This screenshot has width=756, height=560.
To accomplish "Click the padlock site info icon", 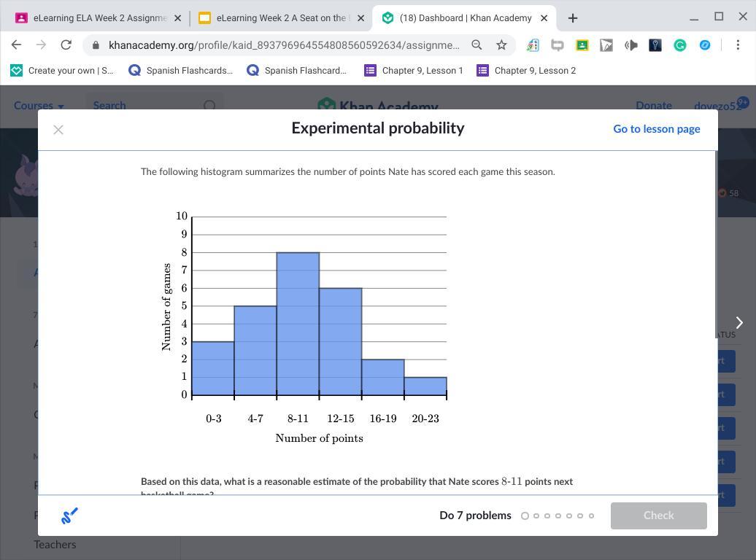I will tap(96, 45).
